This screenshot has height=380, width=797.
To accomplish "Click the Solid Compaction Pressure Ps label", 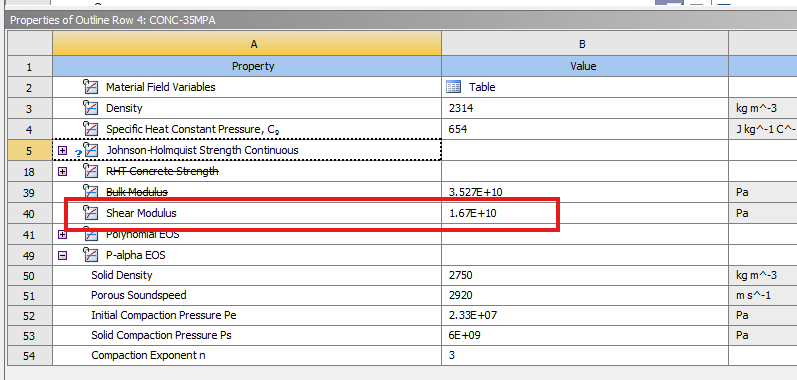I will pos(162,335).
